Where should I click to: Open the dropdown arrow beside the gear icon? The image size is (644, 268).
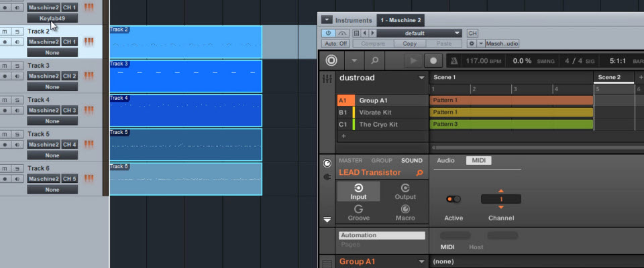481,44
